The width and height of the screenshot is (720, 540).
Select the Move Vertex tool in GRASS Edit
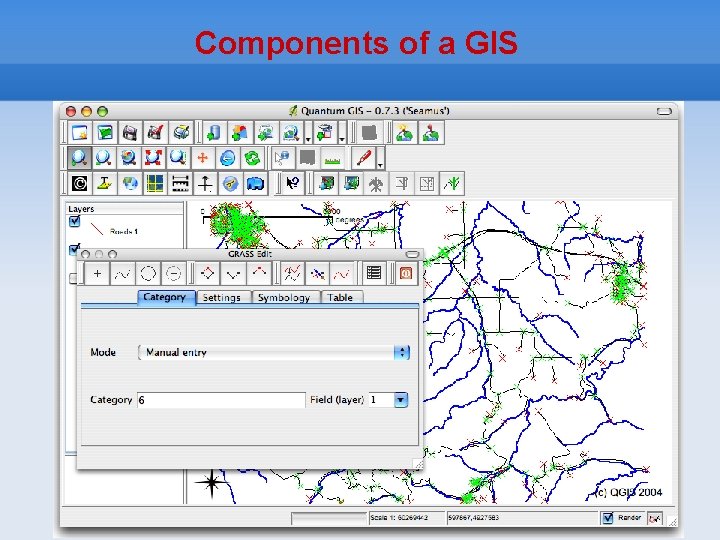coord(208,273)
